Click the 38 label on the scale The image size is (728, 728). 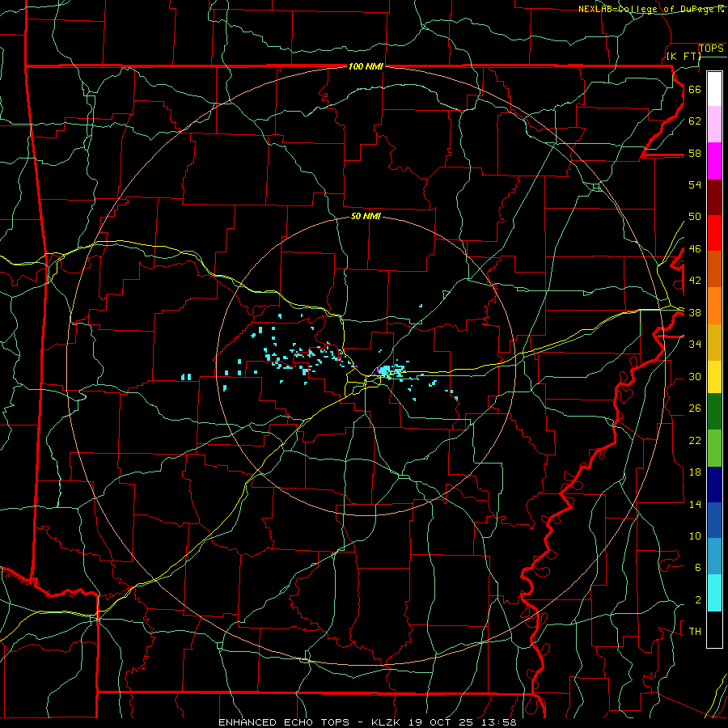[x=695, y=313]
